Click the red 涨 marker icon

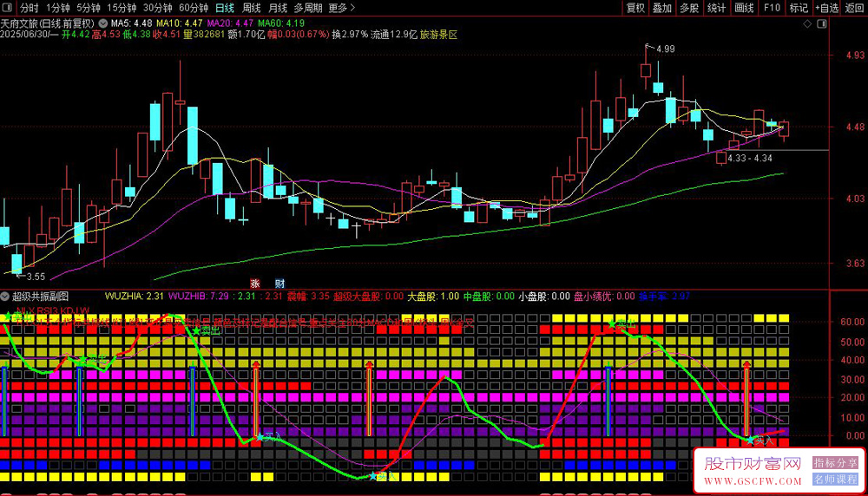point(254,284)
